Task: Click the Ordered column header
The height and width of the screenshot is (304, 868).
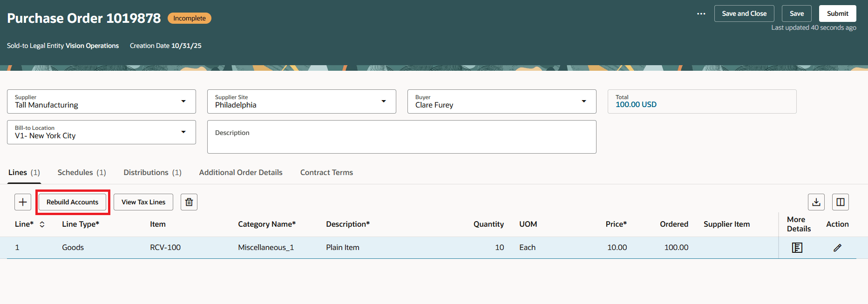Action: [674, 224]
